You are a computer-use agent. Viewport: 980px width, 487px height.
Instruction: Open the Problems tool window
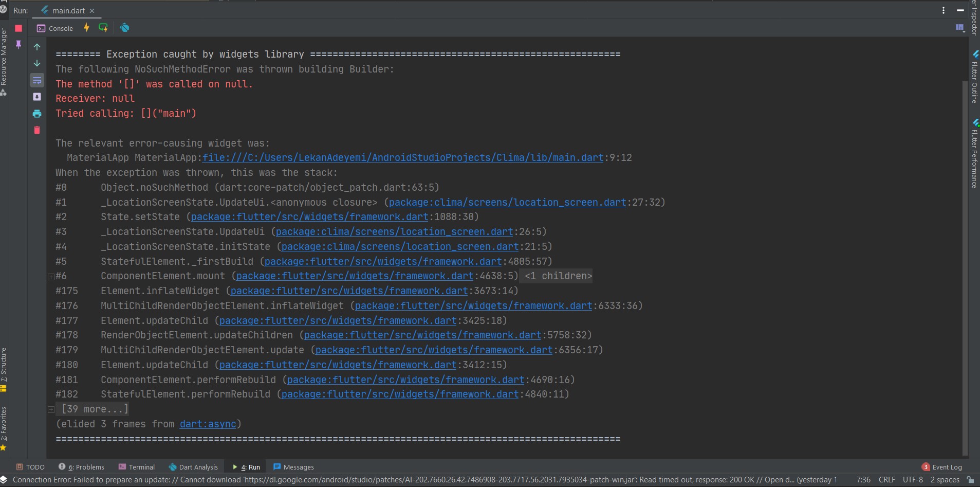pos(81,467)
